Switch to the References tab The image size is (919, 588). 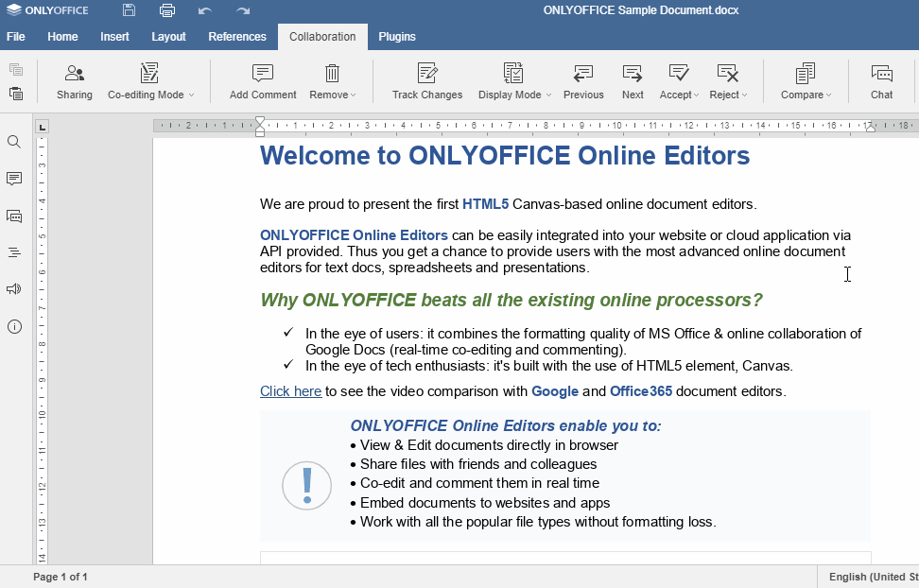pos(237,36)
